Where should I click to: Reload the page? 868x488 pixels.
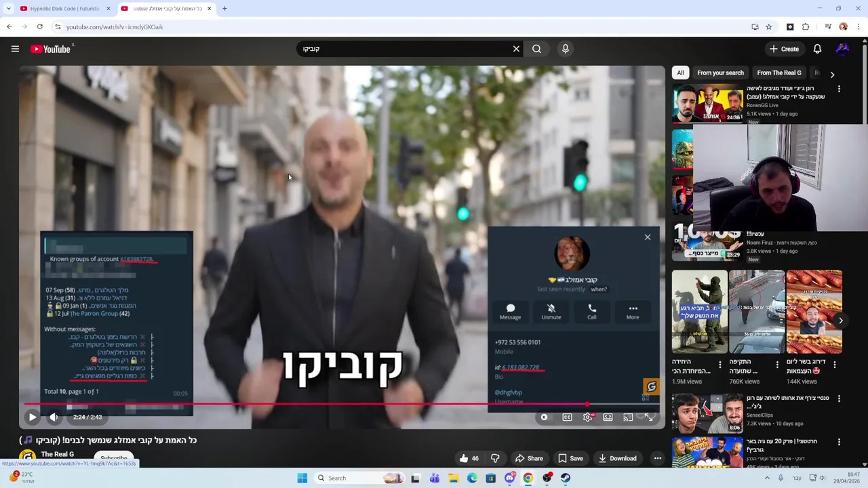click(x=40, y=26)
